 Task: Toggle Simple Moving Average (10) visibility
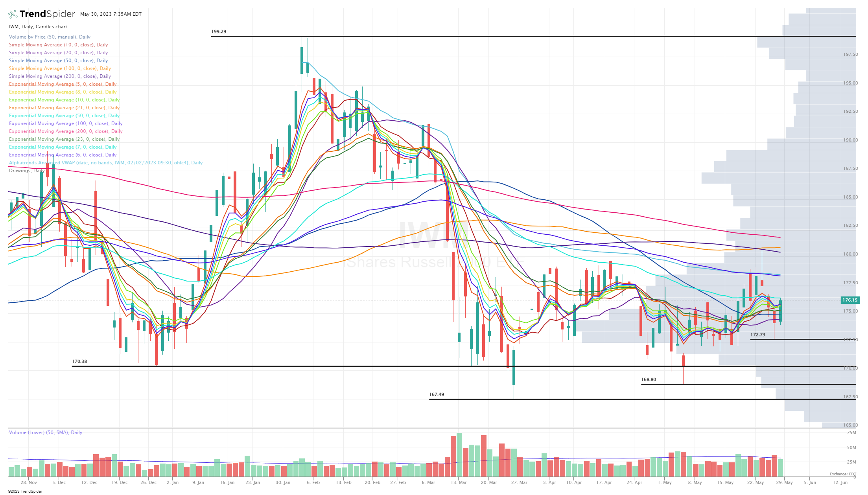point(58,44)
